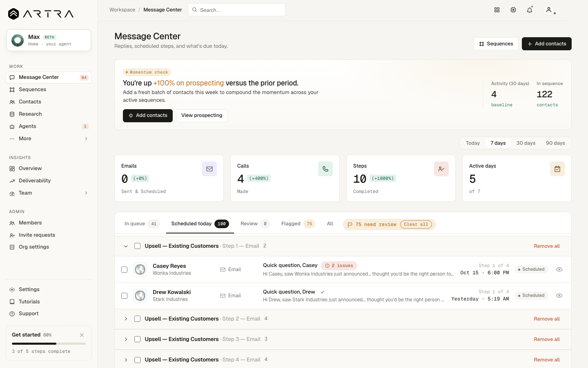Select Step 2 — Email group checkbox

click(x=138, y=319)
